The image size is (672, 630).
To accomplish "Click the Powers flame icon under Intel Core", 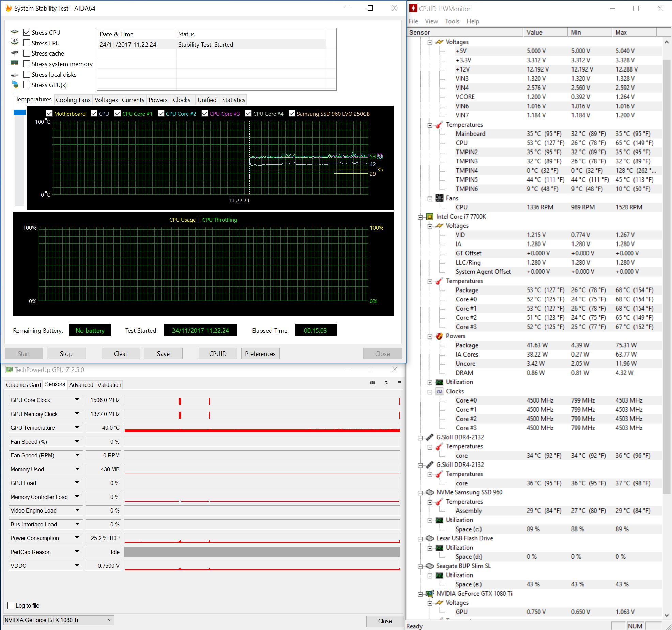I will tap(440, 336).
